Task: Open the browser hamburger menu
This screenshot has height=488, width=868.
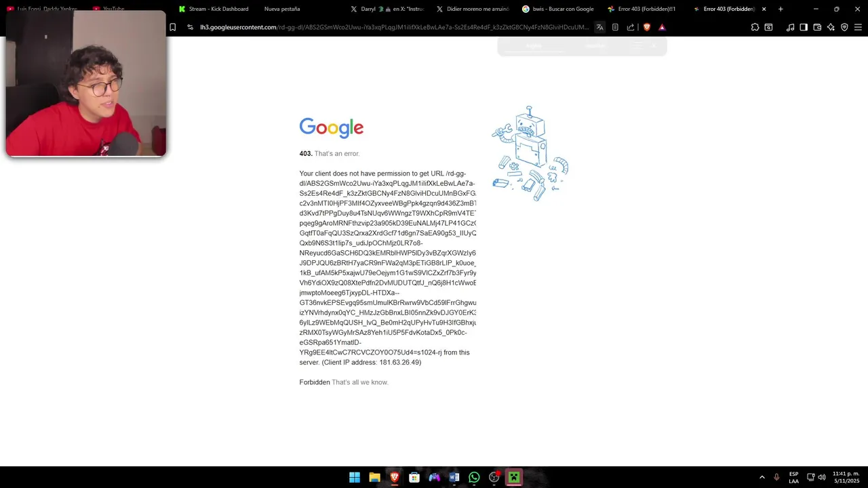Action: point(858,27)
